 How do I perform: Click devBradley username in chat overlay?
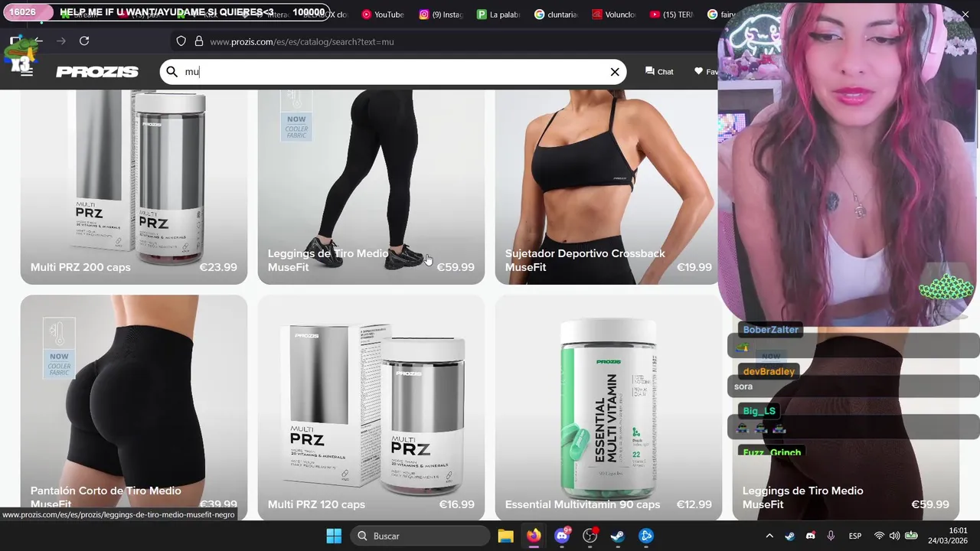[769, 371]
